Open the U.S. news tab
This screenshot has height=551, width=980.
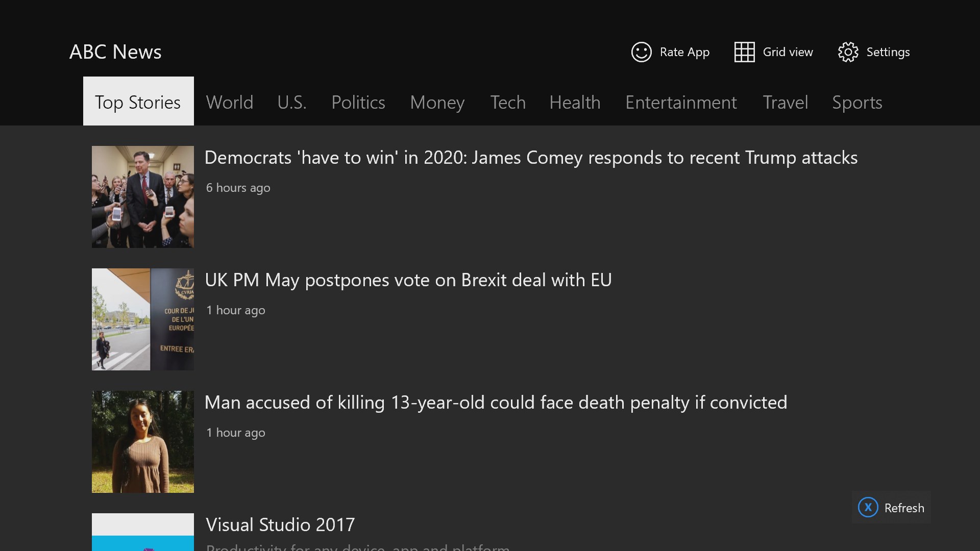(292, 102)
